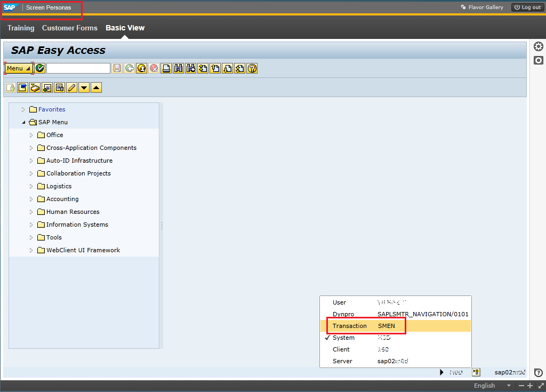546x392 pixels.
Task: Click the round record icon below the gear
Action: click(539, 60)
